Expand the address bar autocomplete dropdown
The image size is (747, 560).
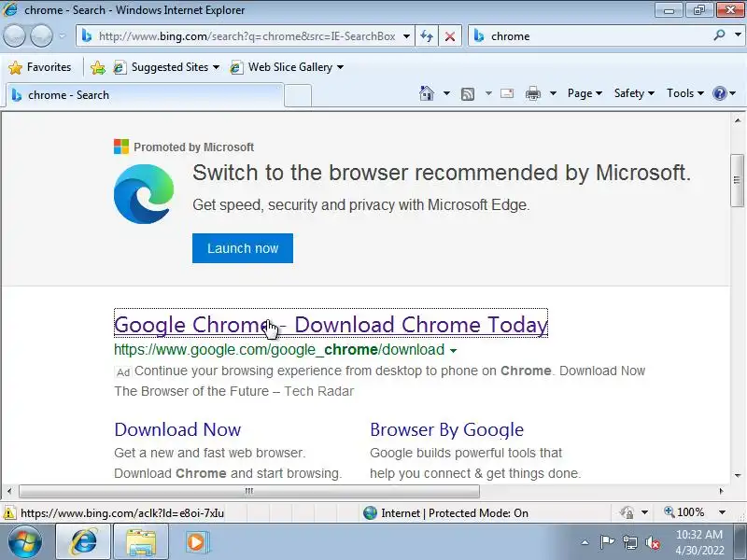tap(406, 36)
